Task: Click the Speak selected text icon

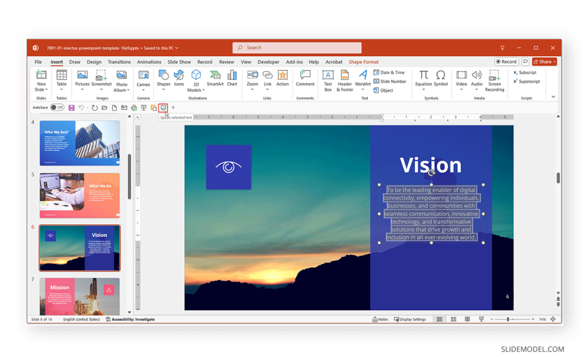Action: pos(163,107)
